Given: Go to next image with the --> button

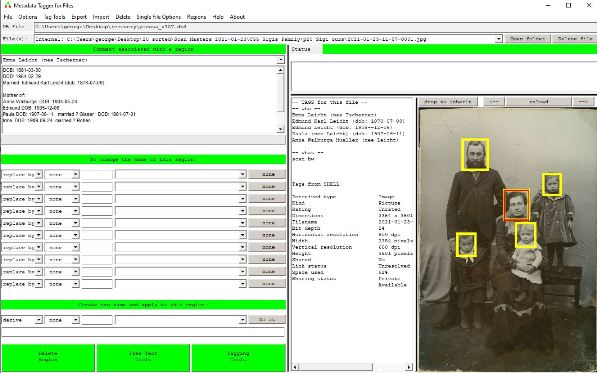Looking at the screenshot, I should point(584,102).
